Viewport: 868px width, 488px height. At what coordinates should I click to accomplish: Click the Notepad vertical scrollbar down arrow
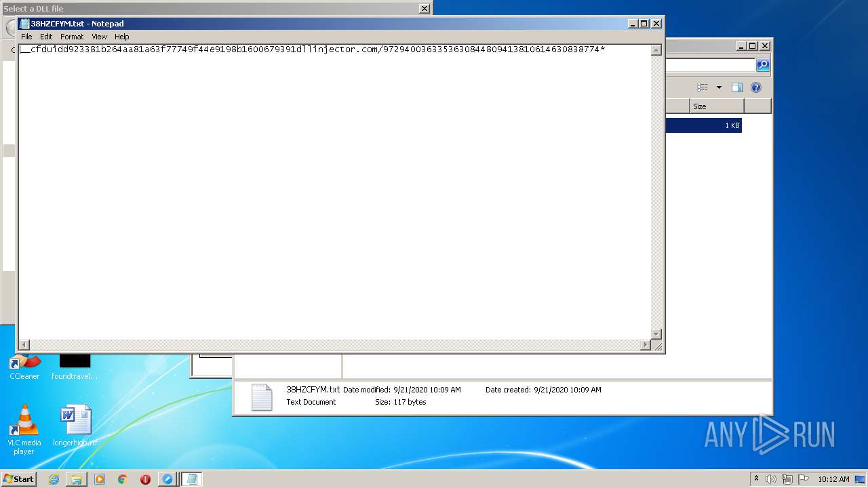pyautogui.click(x=656, y=334)
